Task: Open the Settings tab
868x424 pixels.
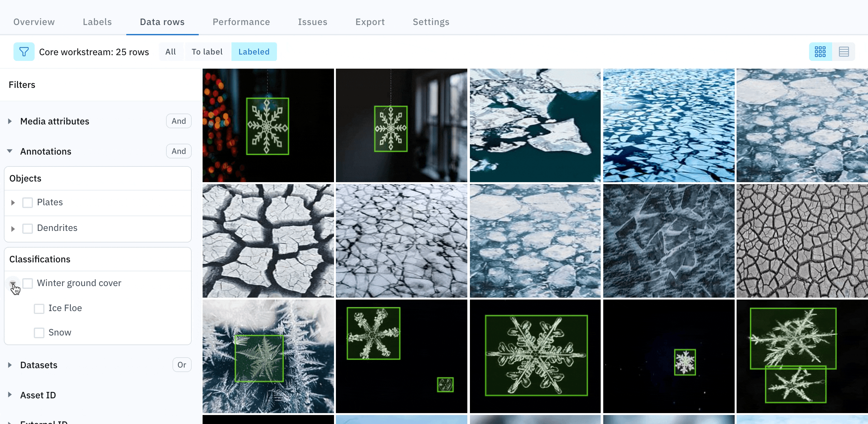Action: click(x=431, y=22)
